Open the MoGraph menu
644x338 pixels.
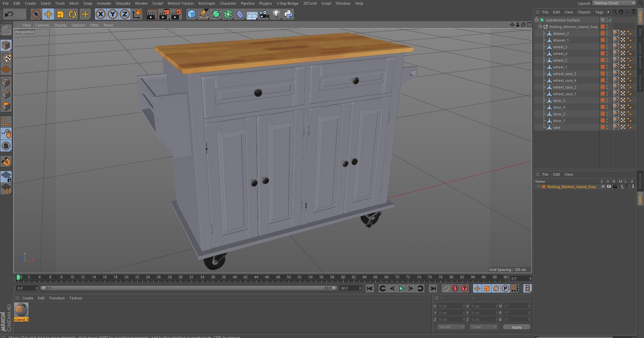(x=207, y=3)
